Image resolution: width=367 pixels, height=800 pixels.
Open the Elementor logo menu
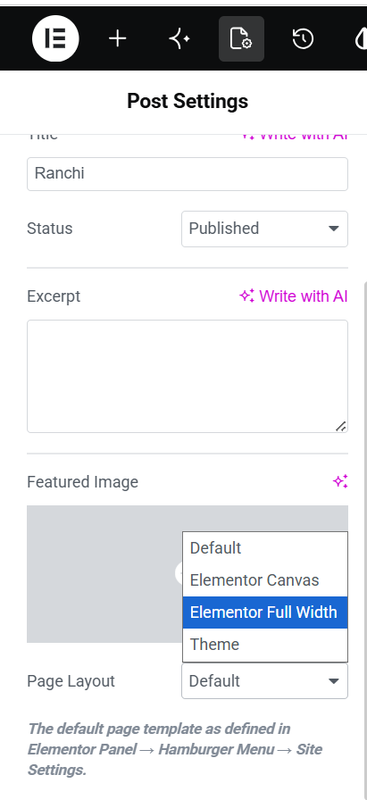[55, 39]
